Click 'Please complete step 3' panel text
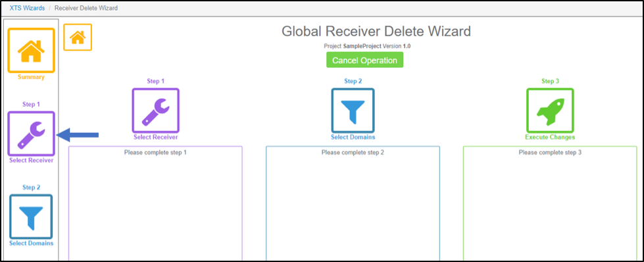 point(550,152)
